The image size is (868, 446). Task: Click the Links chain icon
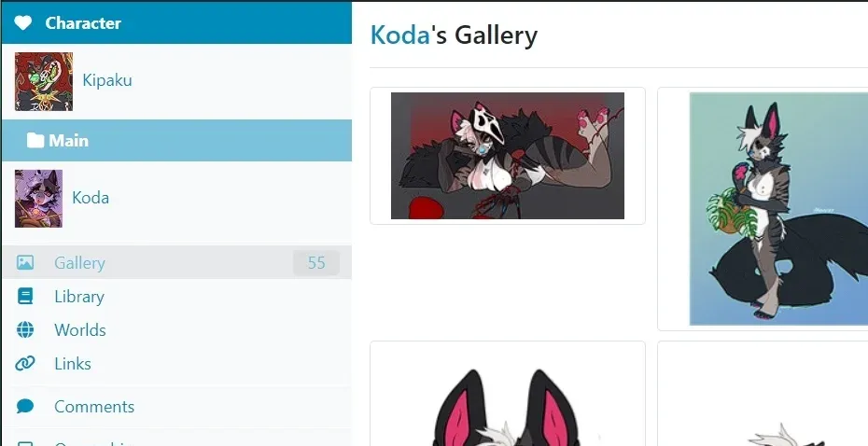[x=25, y=364]
